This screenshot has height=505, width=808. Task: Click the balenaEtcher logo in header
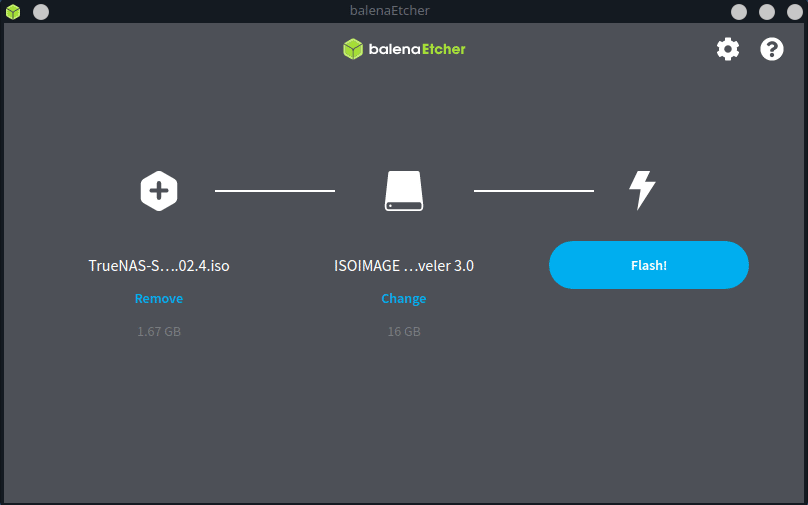pyautogui.click(x=404, y=49)
